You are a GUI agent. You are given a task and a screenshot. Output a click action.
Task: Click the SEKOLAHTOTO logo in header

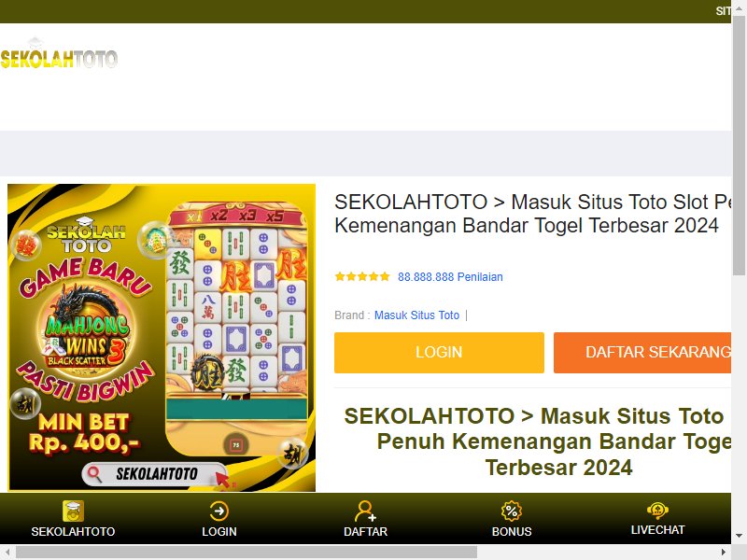point(59,54)
